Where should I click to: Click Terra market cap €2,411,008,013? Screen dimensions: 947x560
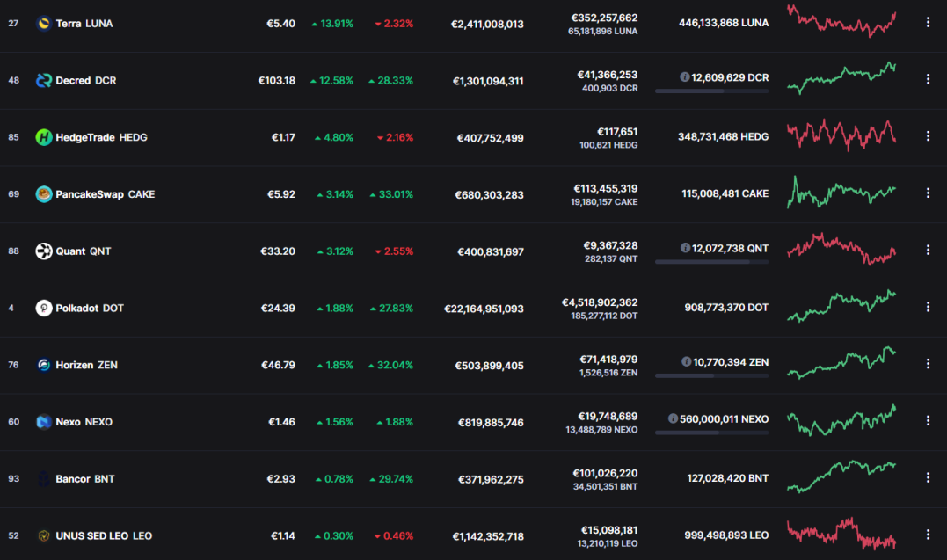click(487, 24)
